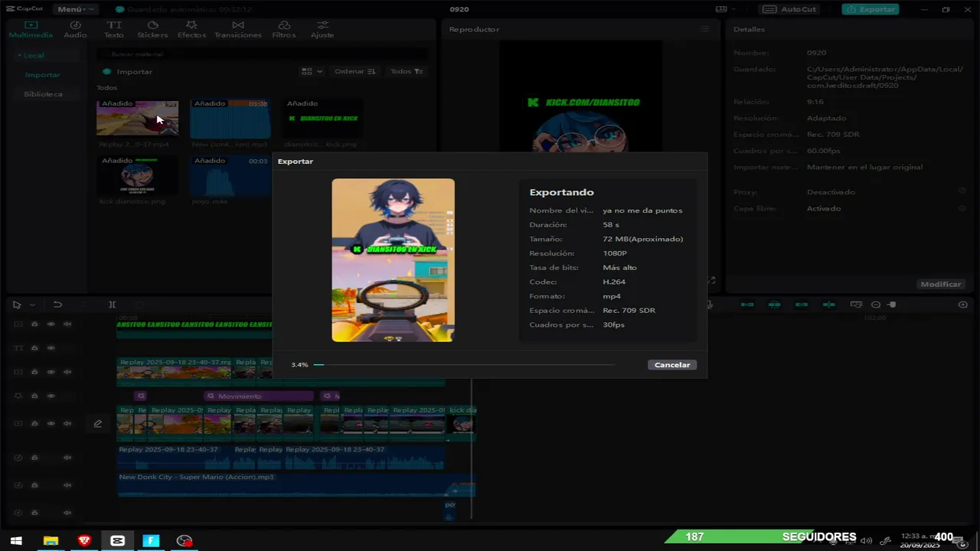Open File Explorer from taskbar
The height and width of the screenshot is (551, 980).
click(51, 540)
